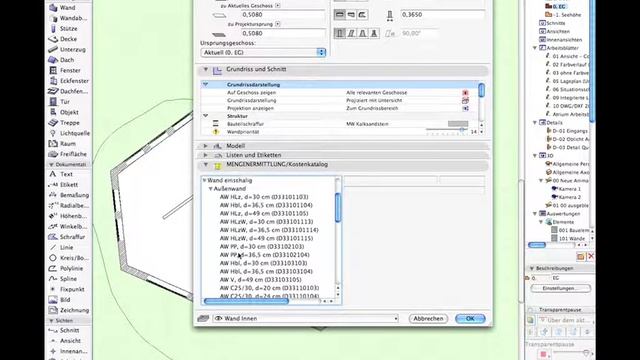Collapse the MENGENERMITTLUNG/Kostenkatalog panel
Image resolution: width=640 pixels, height=360 pixels.
point(206,164)
